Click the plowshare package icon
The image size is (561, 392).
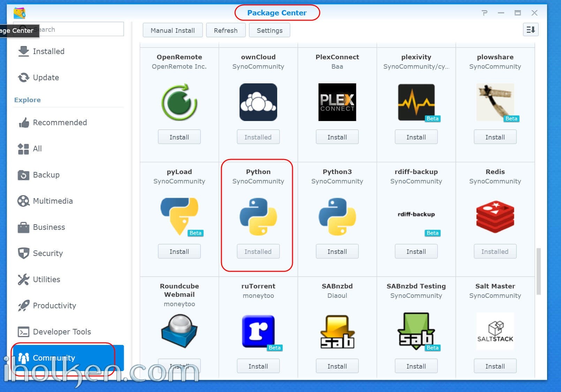[x=495, y=102]
